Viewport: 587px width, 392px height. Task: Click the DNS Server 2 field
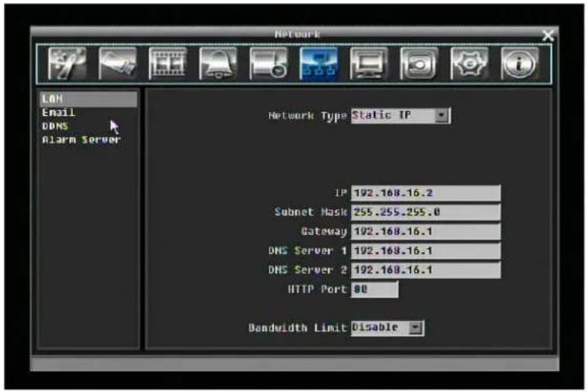coord(426,270)
